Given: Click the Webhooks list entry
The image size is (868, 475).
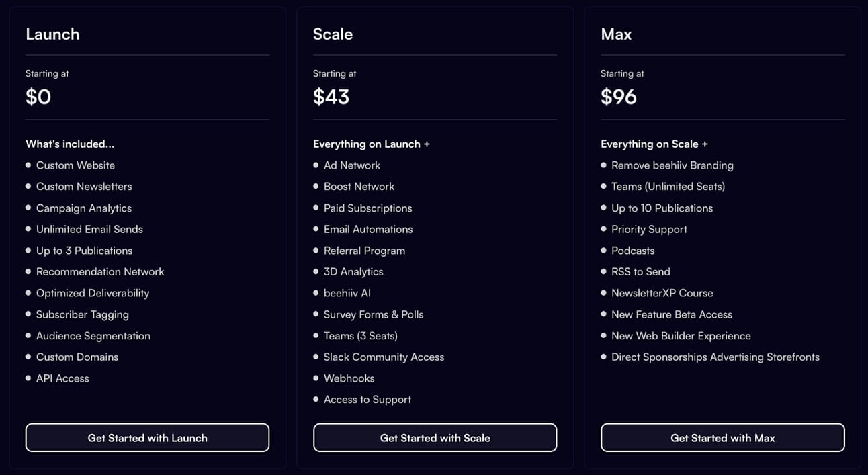Looking at the screenshot, I should (349, 378).
